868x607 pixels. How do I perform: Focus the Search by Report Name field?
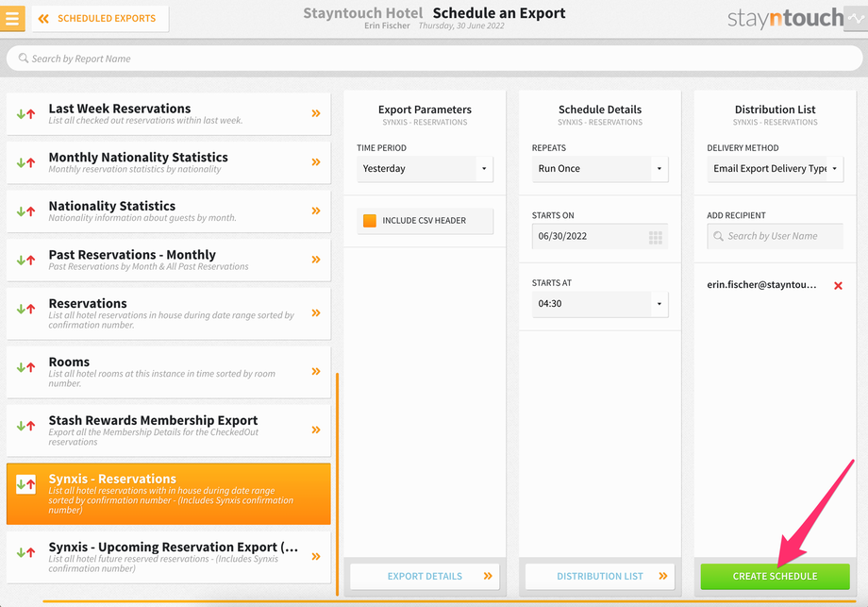(434, 59)
